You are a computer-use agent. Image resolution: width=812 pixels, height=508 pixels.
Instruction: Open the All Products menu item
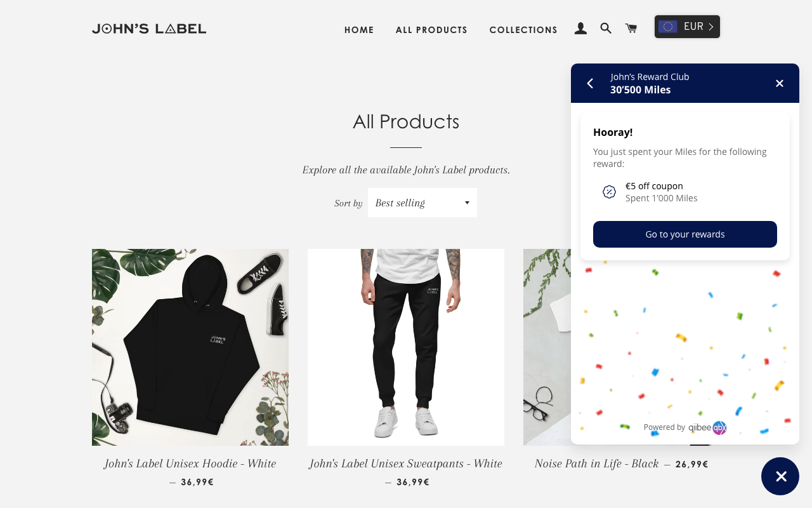pos(431,30)
